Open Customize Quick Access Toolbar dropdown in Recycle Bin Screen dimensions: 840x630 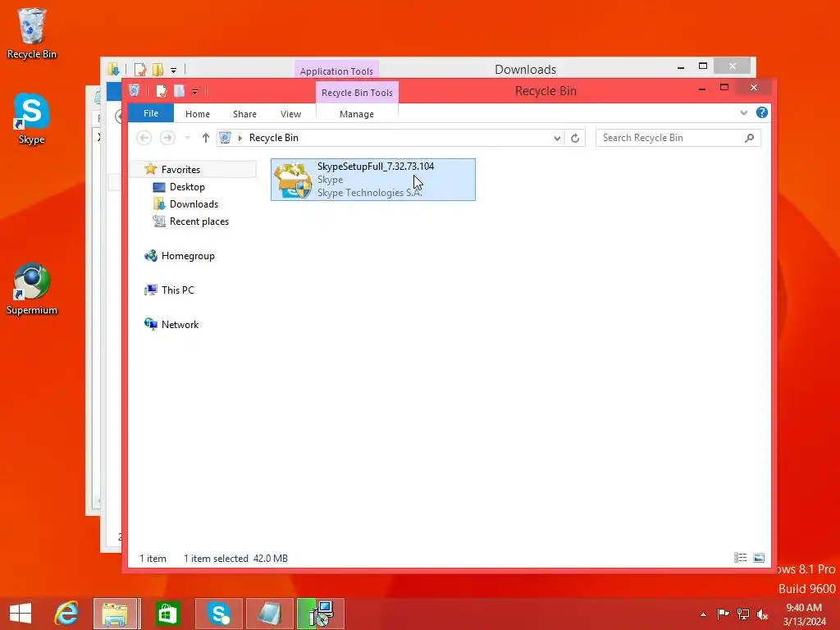pos(195,92)
